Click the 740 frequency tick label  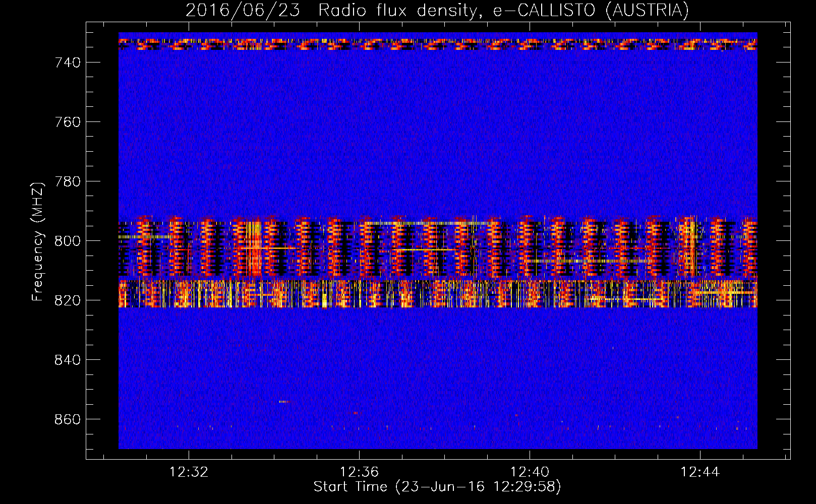click(68, 62)
